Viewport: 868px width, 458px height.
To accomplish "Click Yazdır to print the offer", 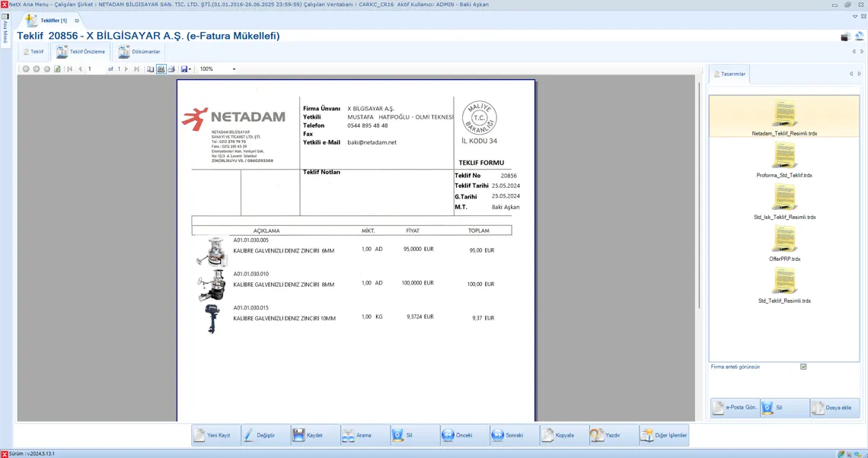I will click(613, 435).
